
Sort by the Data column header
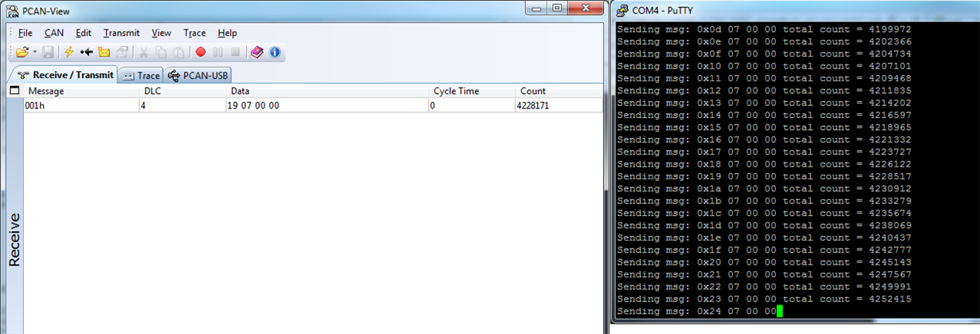click(x=327, y=91)
